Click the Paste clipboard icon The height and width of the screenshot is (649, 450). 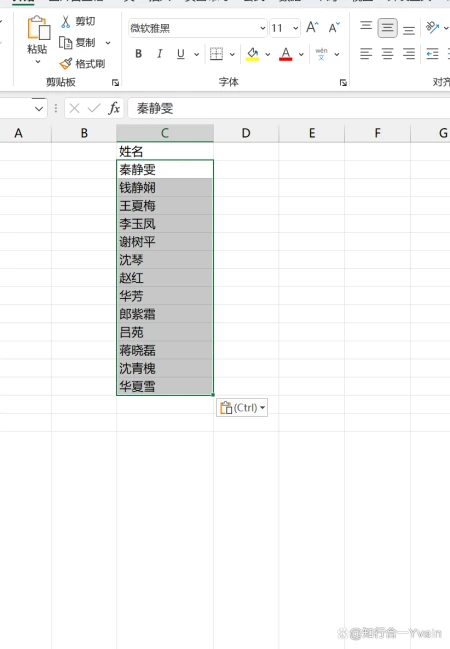pyautogui.click(x=38, y=28)
